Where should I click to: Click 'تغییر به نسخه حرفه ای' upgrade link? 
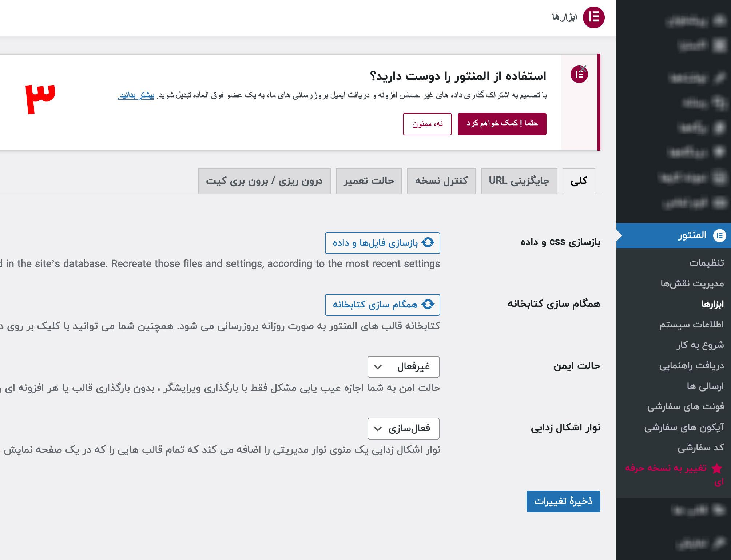(x=674, y=475)
